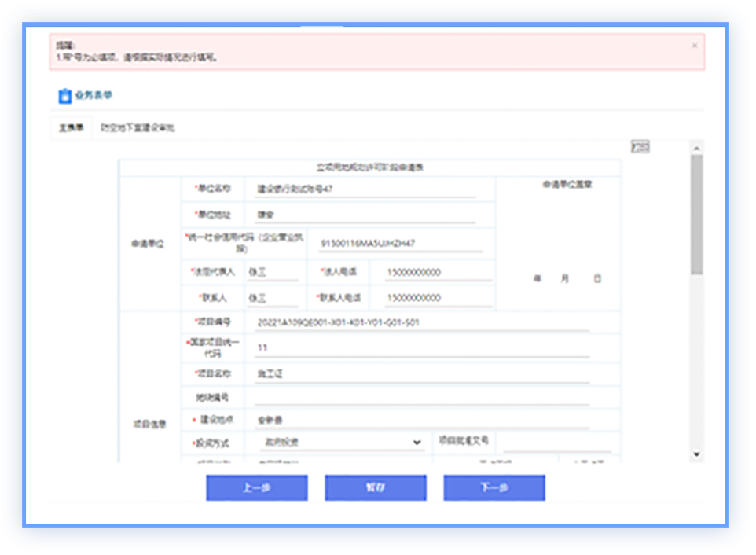Open the 防空地下室建设审批 tab
This screenshot has height=555, width=756.
click(x=138, y=127)
